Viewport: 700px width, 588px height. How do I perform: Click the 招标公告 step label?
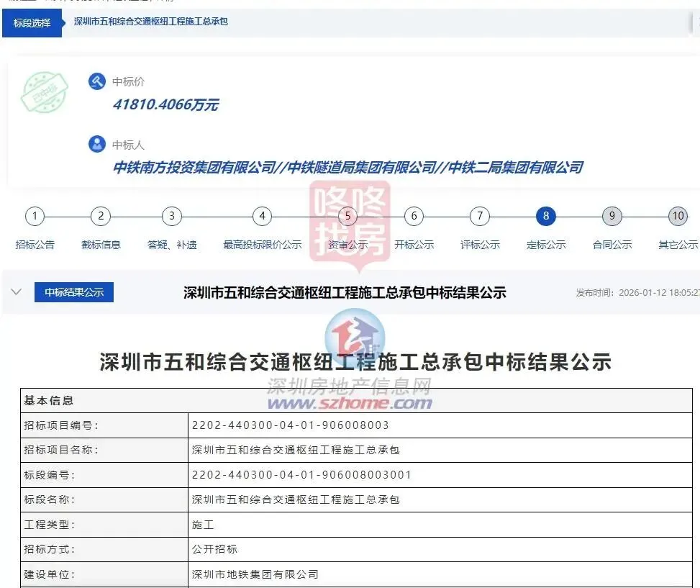[x=35, y=245]
